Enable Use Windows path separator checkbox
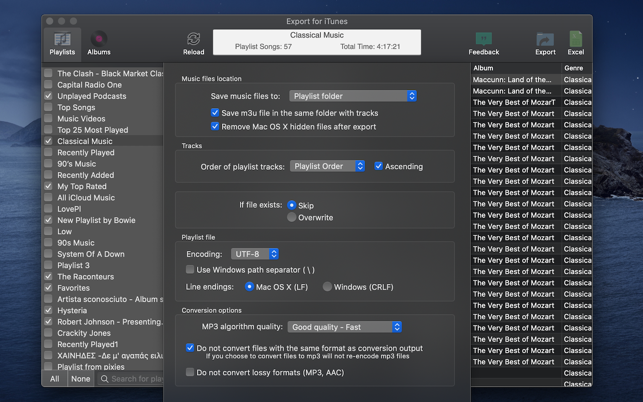 190,270
